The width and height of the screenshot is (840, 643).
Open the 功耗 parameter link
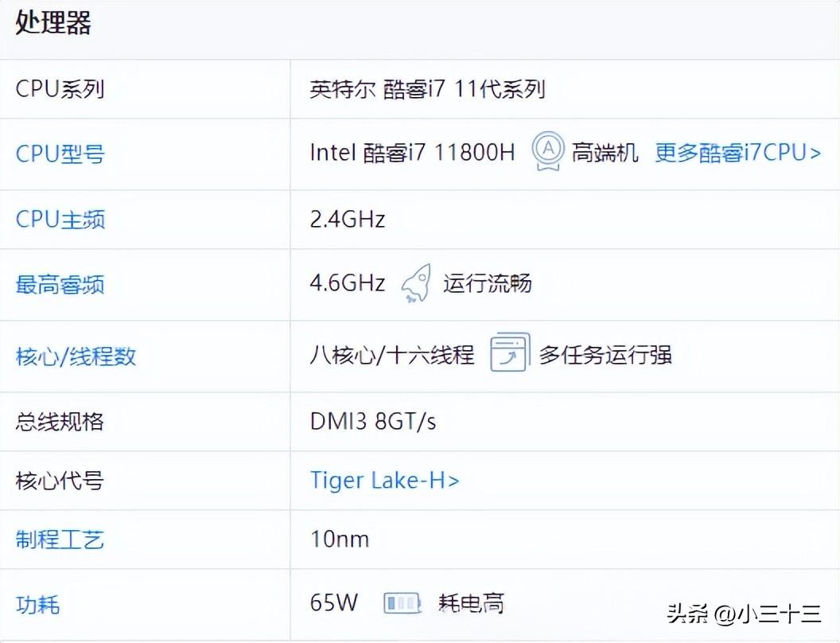tap(37, 605)
